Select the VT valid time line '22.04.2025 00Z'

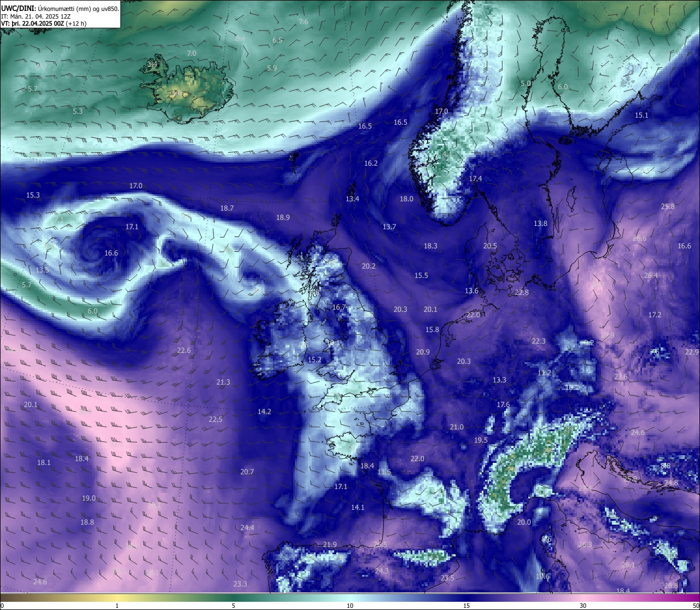coord(43,24)
